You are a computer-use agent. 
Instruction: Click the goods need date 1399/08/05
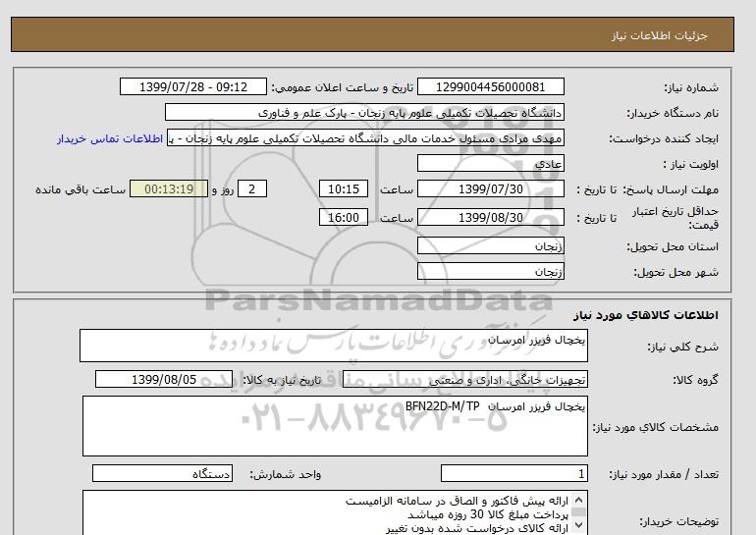tap(164, 379)
